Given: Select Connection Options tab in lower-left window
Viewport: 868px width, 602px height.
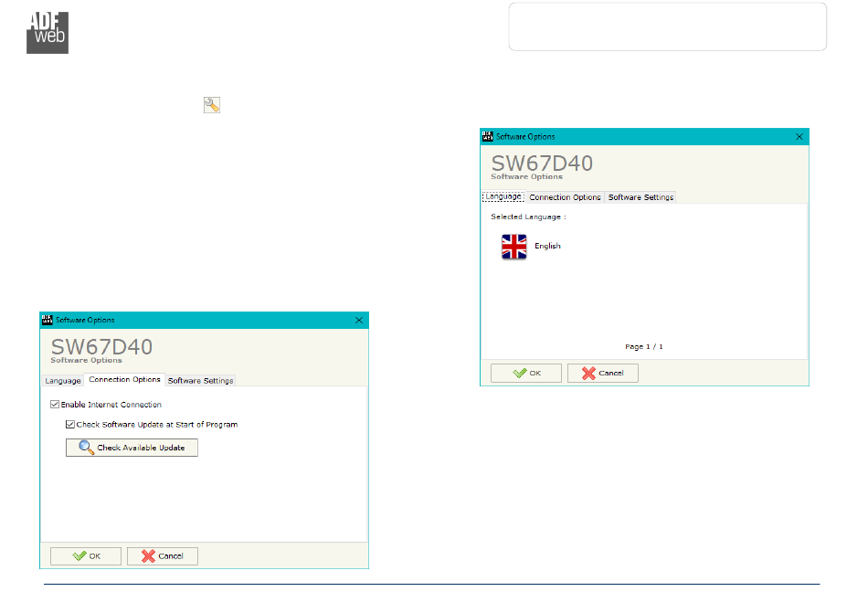Looking at the screenshot, I should (124, 380).
